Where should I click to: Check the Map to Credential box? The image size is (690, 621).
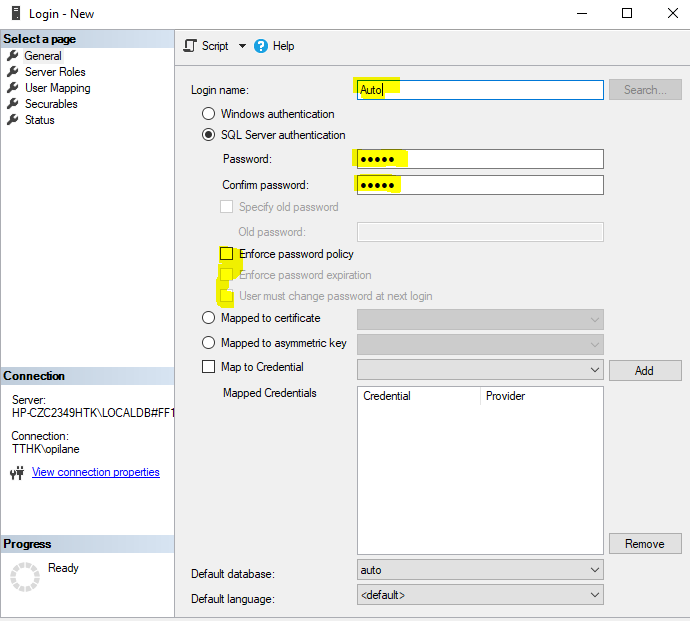click(x=209, y=367)
